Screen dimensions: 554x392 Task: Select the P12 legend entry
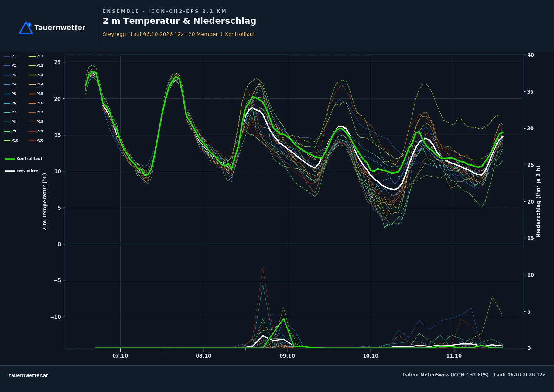click(x=36, y=66)
